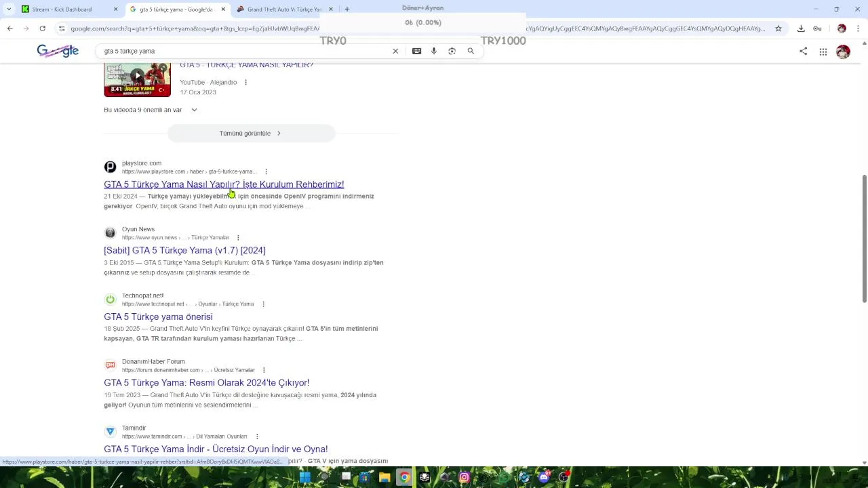Open Instagram from the taskbar
The height and width of the screenshot is (488, 868).
464,477
